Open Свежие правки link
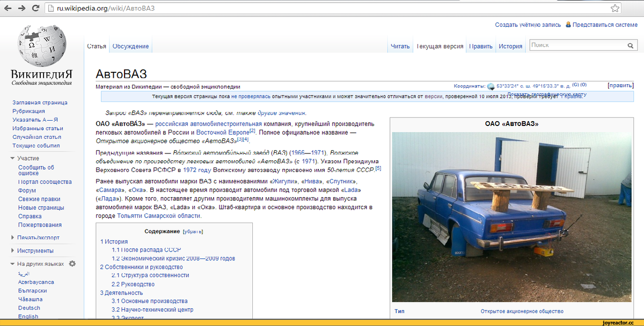The image size is (644, 326). coord(39,199)
